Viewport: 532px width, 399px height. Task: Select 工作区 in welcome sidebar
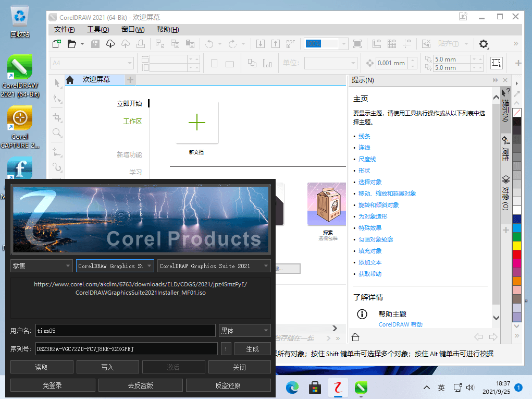point(132,121)
